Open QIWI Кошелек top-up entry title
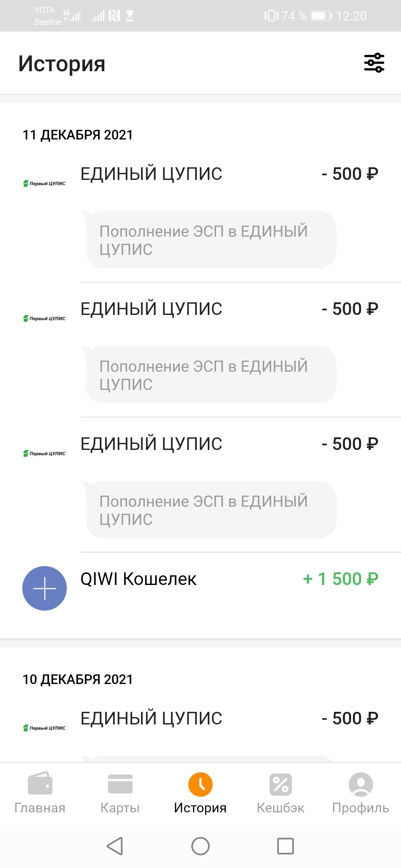This screenshot has width=401, height=868. point(138,579)
